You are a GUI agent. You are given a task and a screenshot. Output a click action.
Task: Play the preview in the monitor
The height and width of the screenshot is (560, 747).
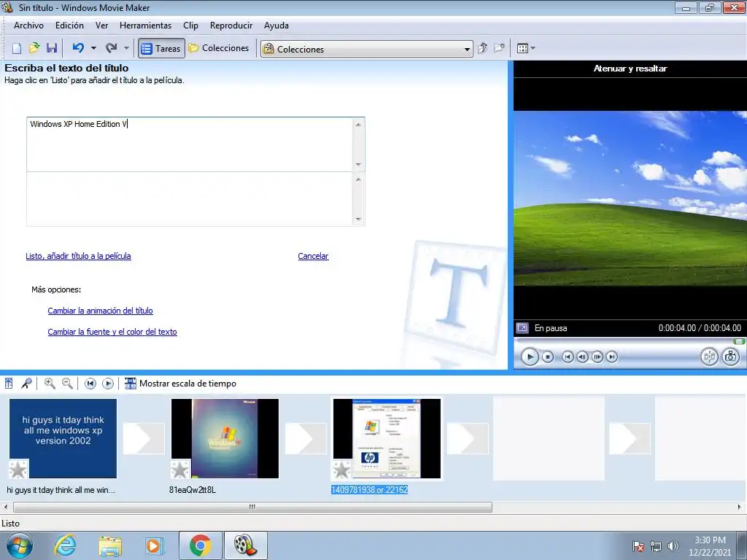530,357
